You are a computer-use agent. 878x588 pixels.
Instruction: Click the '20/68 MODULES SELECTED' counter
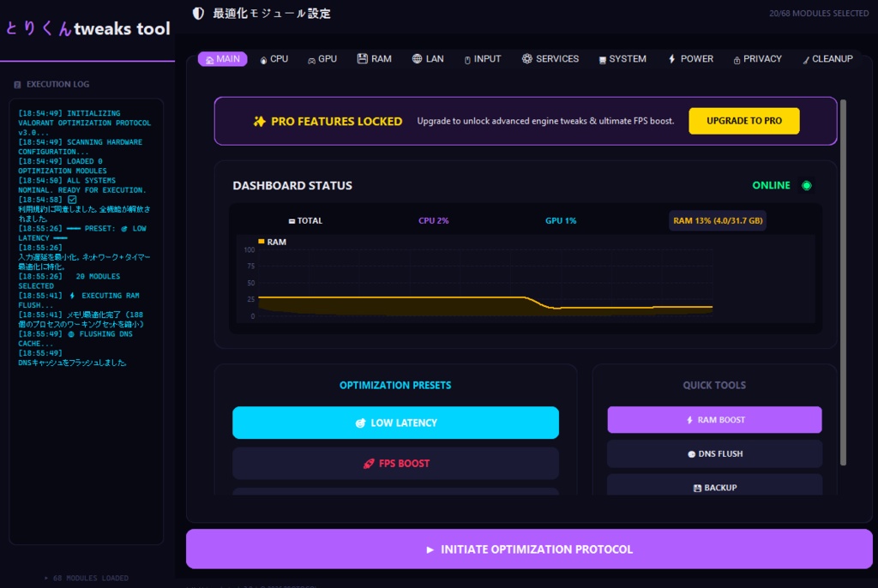click(x=819, y=14)
